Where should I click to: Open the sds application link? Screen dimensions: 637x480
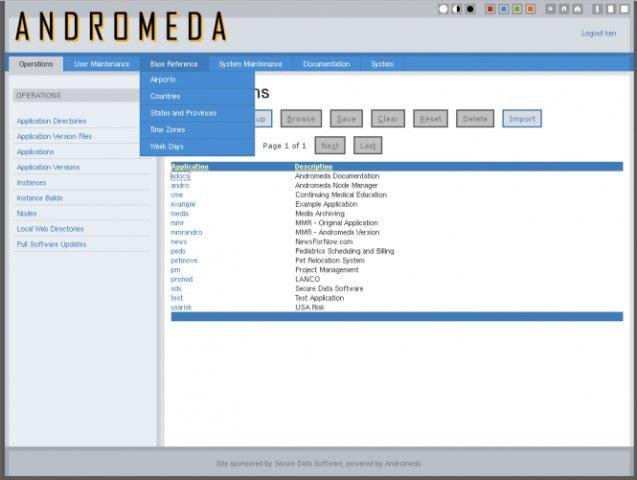point(176,288)
